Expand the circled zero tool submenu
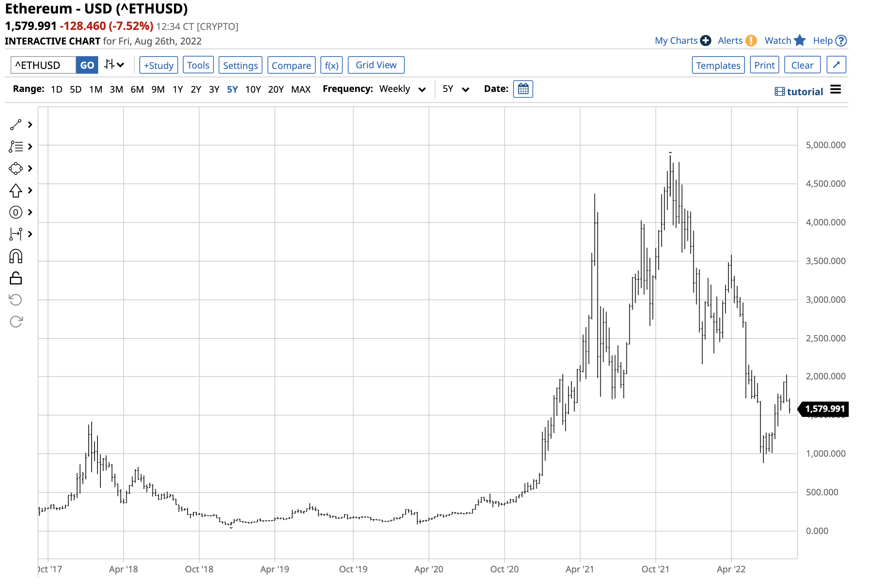873x588 pixels. (x=30, y=212)
